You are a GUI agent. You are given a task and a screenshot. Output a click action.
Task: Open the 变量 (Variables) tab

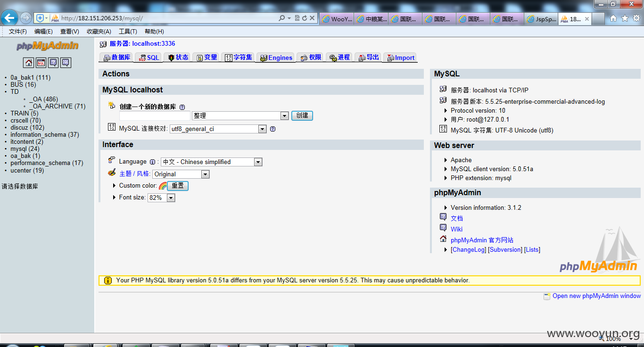click(x=207, y=58)
